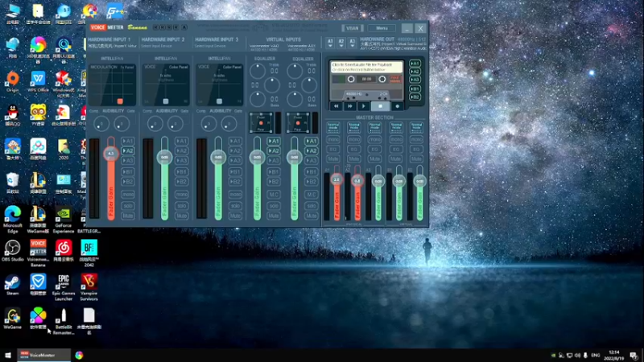Click cassette load audio file display
The height and width of the screenshot is (362, 644).
tap(366, 67)
